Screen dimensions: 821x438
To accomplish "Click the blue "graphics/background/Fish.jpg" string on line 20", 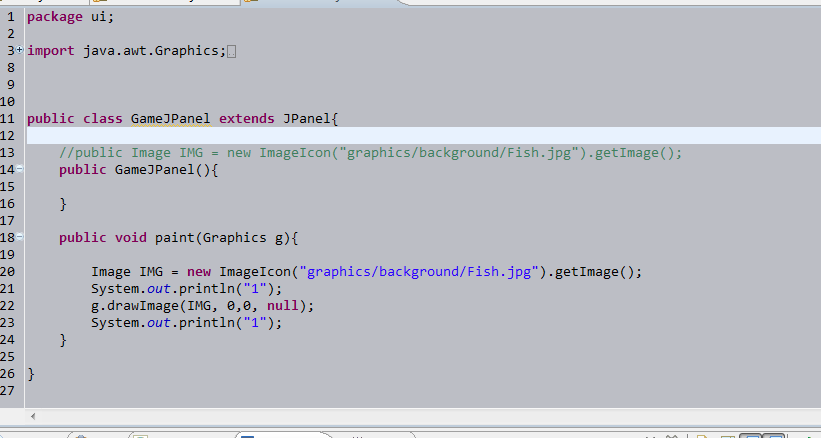I will [419, 272].
